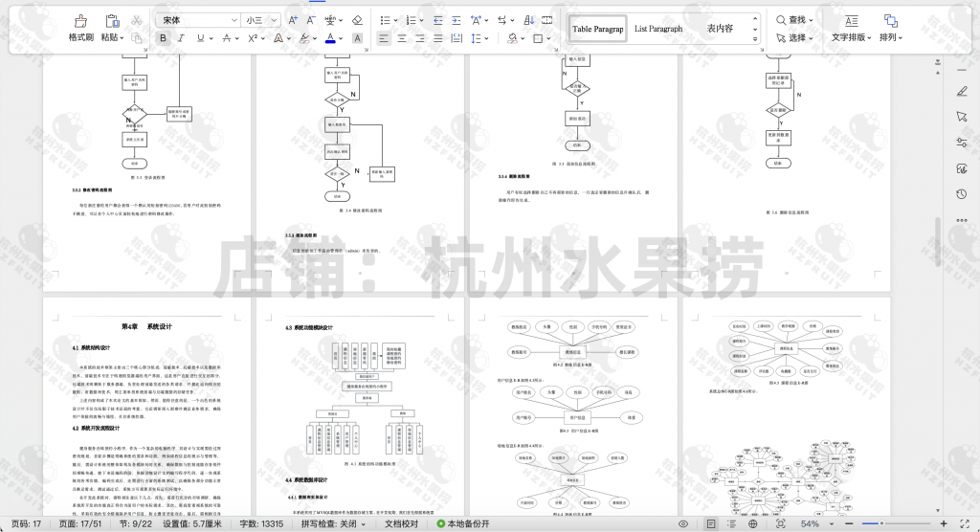Decrease font size with A- icon
This screenshot has width=980, height=532.
311,21
